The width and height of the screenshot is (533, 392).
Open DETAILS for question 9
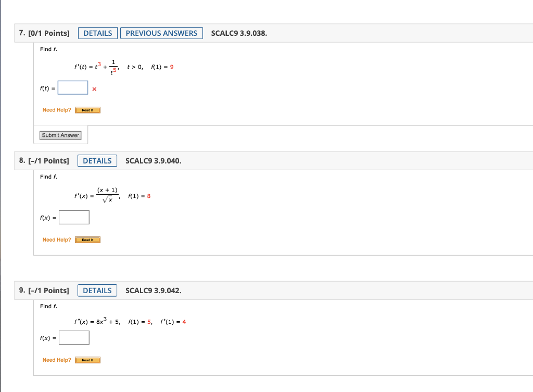(x=97, y=290)
